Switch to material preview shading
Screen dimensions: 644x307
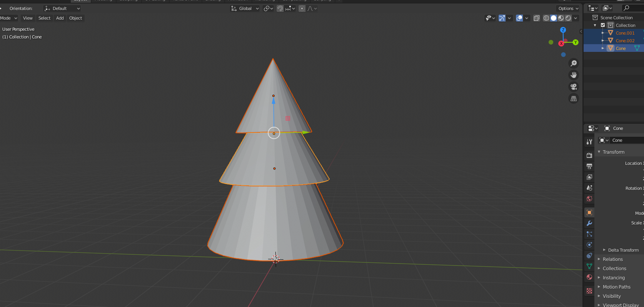click(x=561, y=18)
